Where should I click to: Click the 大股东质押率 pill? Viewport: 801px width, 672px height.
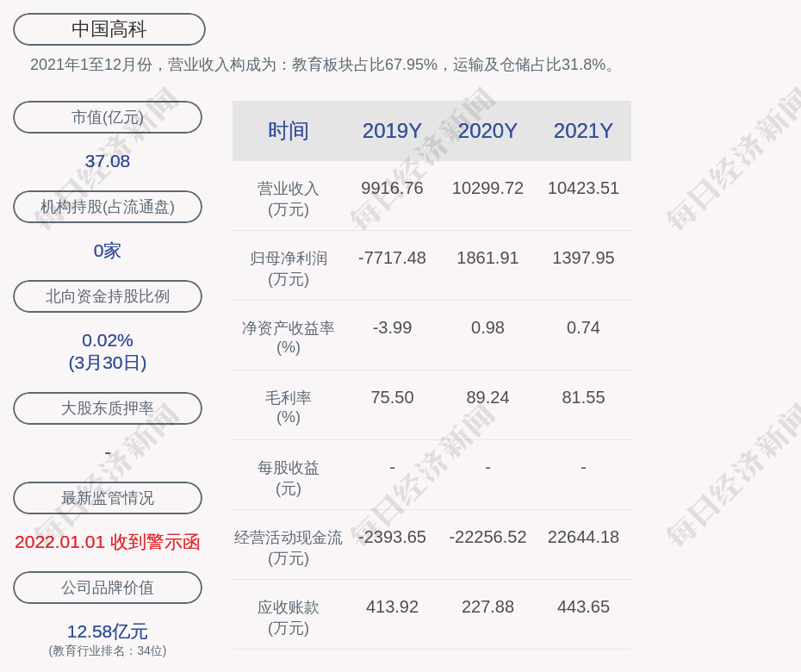108,408
